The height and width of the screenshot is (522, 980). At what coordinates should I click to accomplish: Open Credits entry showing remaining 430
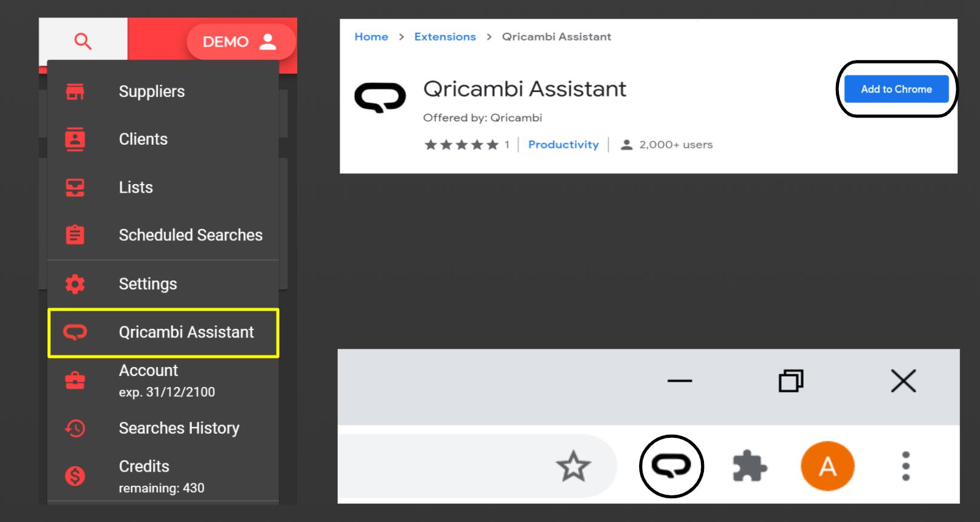click(163, 476)
